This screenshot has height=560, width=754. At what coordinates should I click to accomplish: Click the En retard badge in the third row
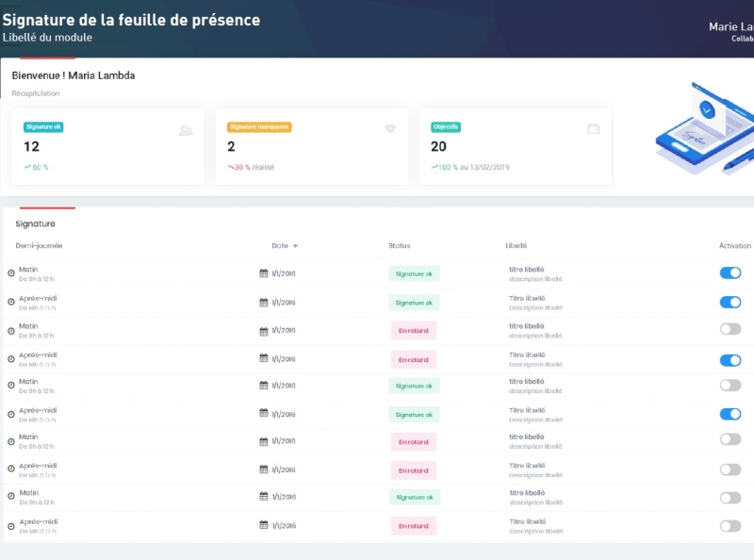point(414,330)
